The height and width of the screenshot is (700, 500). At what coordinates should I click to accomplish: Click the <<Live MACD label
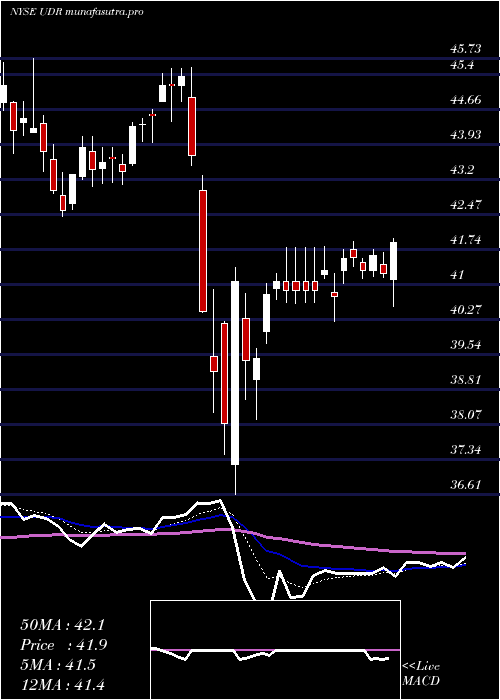click(421, 673)
